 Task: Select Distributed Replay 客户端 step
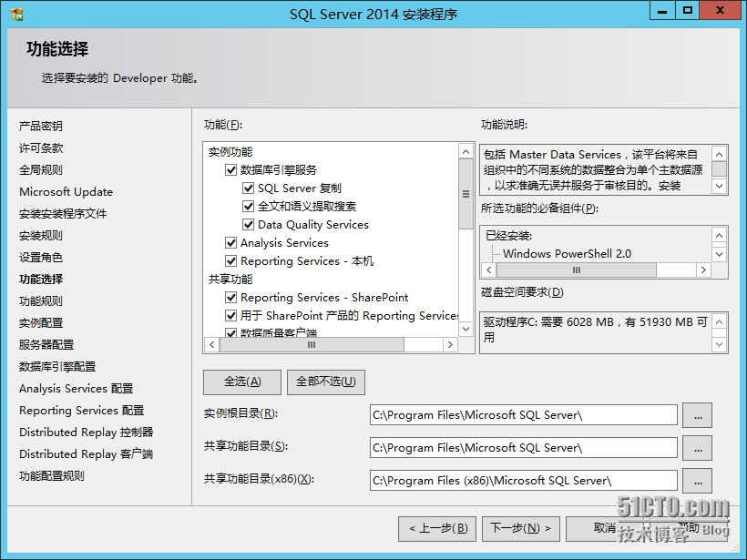click(87, 454)
